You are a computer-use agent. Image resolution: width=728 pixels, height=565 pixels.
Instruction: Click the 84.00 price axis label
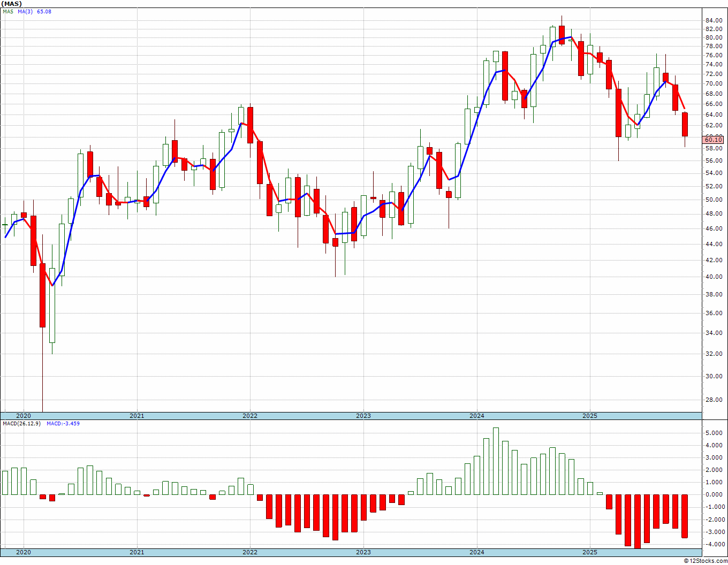pos(714,21)
